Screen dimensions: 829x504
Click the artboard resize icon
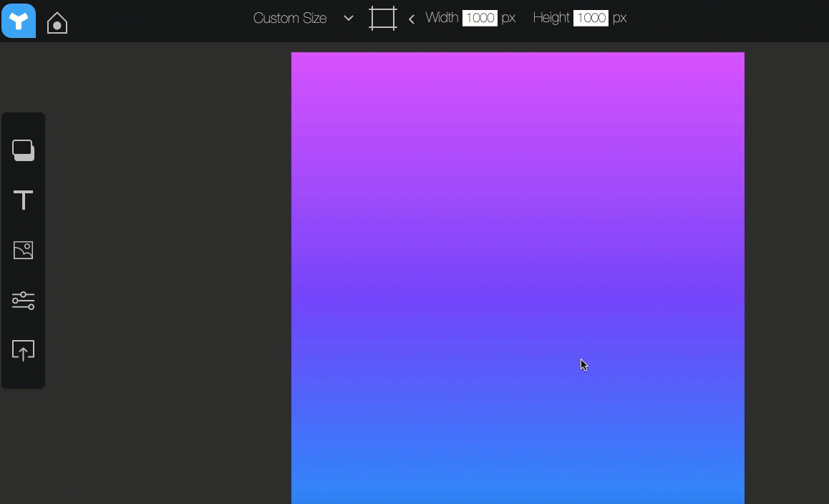point(382,19)
